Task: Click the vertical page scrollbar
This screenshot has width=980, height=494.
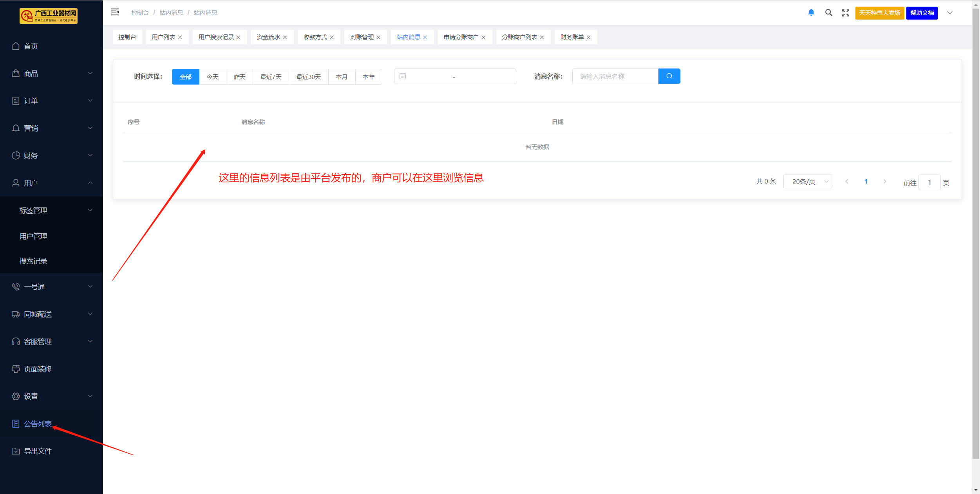Action: point(976,235)
